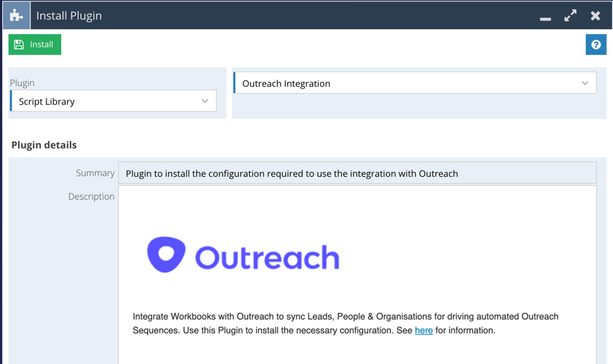Image resolution: width=613 pixels, height=364 pixels.
Task: Follow the 'here' link in description
Action: [423, 331]
